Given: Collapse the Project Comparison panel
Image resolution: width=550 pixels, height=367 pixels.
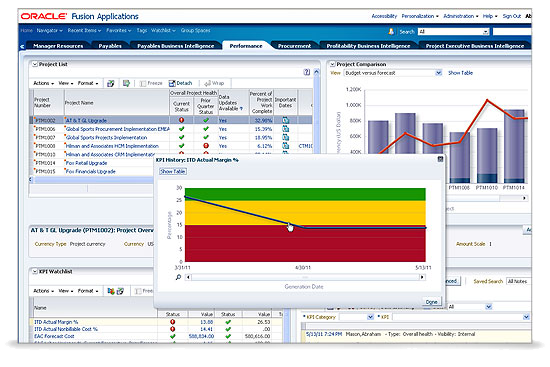Looking at the screenshot, I should pos(332,64).
